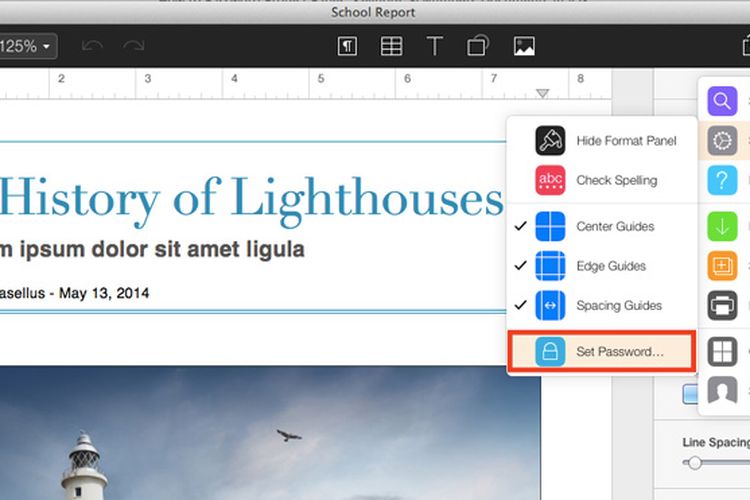Screen dimensions: 750x500
Task: Click the green download arrow icon
Action: coord(722,226)
